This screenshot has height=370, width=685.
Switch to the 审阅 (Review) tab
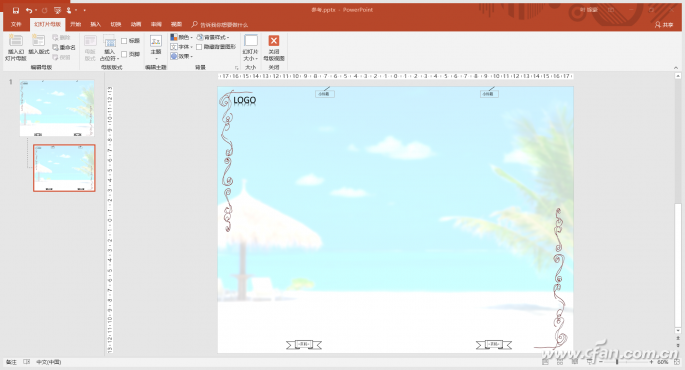pyautogui.click(x=156, y=24)
